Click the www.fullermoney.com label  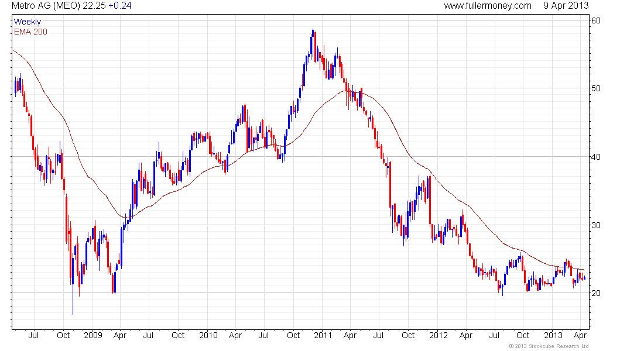click(x=488, y=6)
